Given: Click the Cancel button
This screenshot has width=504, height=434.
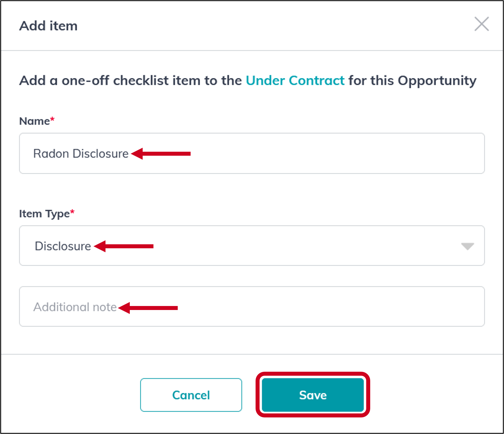Looking at the screenshot, I should (x=191, y=395).
